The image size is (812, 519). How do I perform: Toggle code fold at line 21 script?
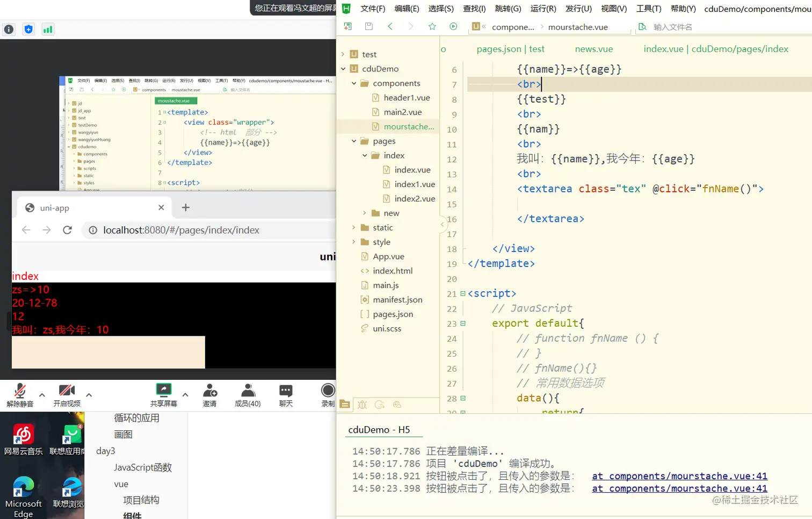(463, 293)
